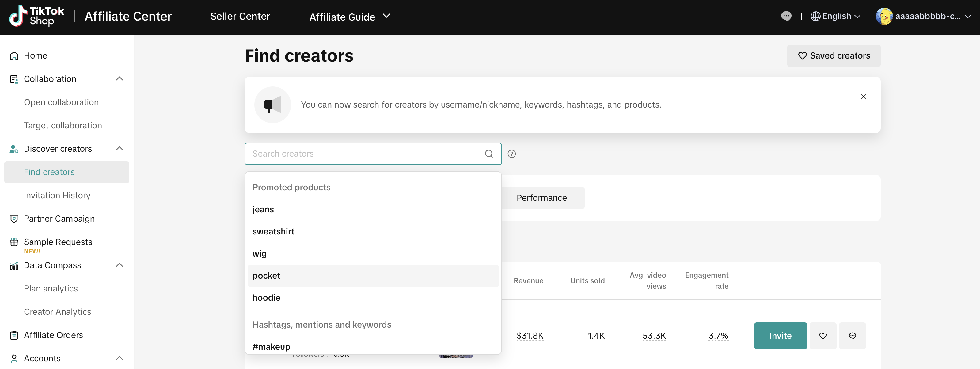The image size is (980, 369).
Task: Click the search magnifier icon
Action: tap(489, 154)
